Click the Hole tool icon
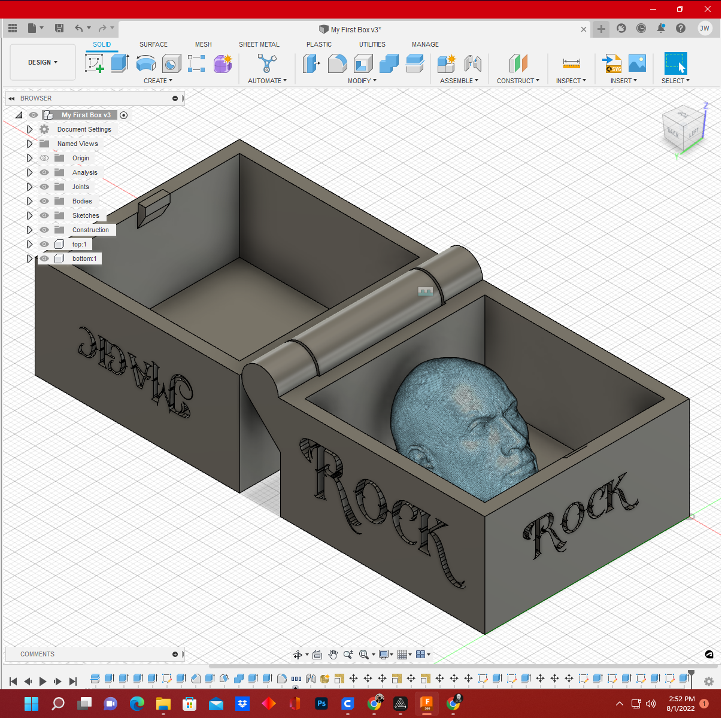Viewport: 728px width, 718px height. click(x=171, y=63)
